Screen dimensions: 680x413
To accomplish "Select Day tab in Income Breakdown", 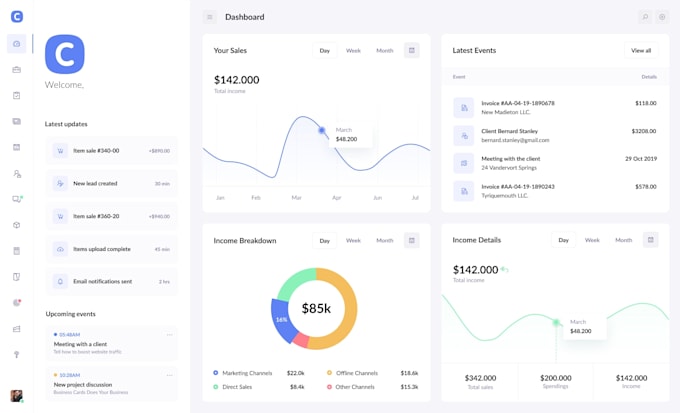I will (325, 240).
